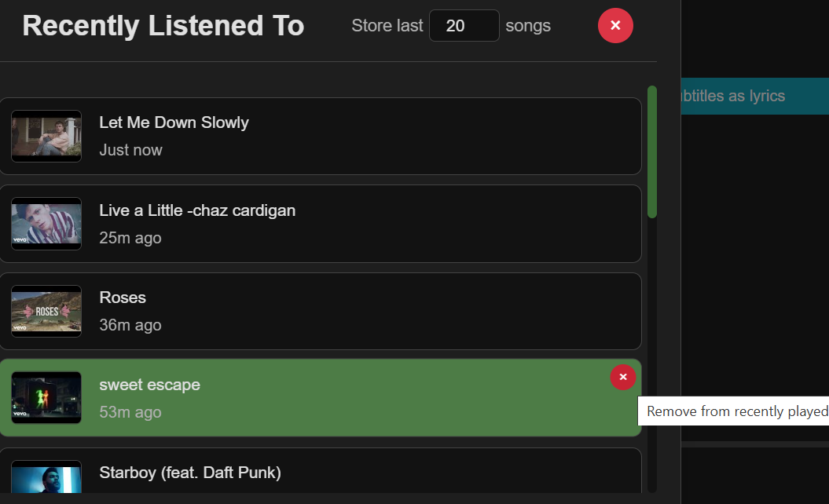This screenshot has height=504, width=829.
Task: Click the Store last songs number field
Action: (464, 25)
